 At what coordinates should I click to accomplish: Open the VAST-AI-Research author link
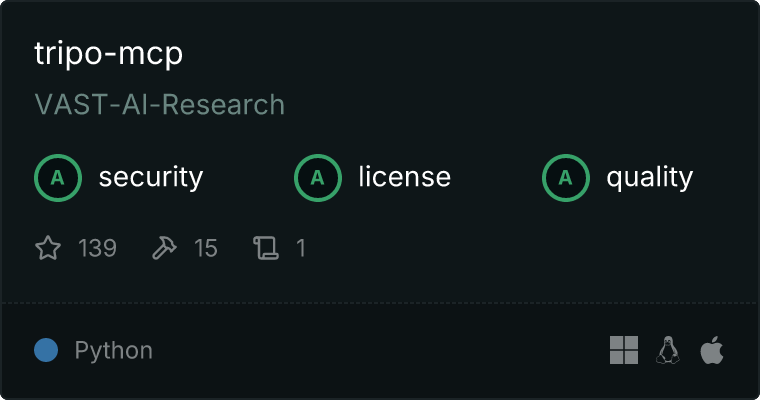159,105
